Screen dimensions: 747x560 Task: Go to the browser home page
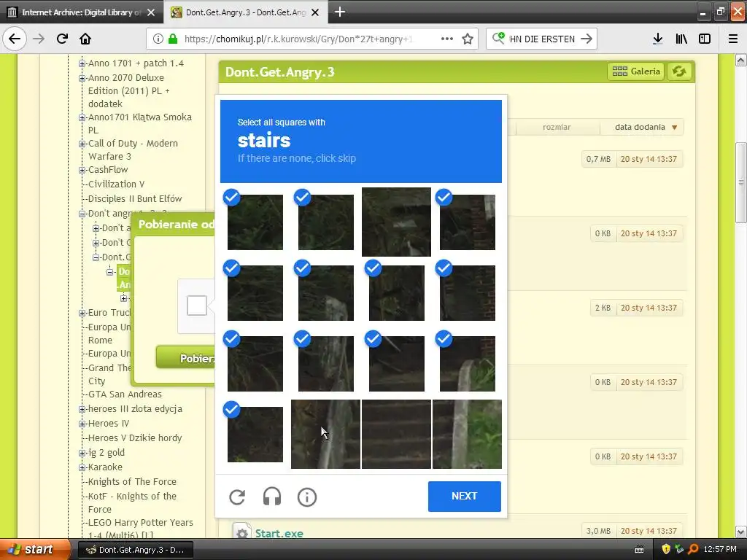pos(85,39)
